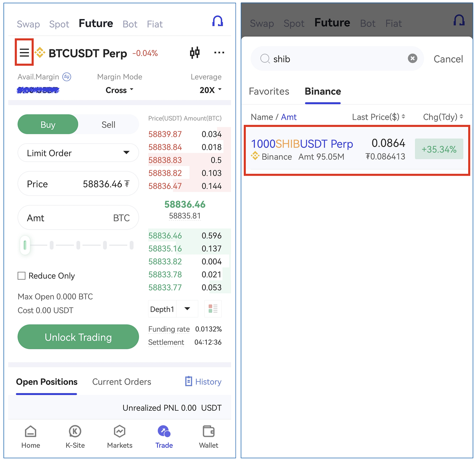Click the search magnifier icon
Image resolution: width=476 pixels, height=462 pixels.
pos(265,59)
